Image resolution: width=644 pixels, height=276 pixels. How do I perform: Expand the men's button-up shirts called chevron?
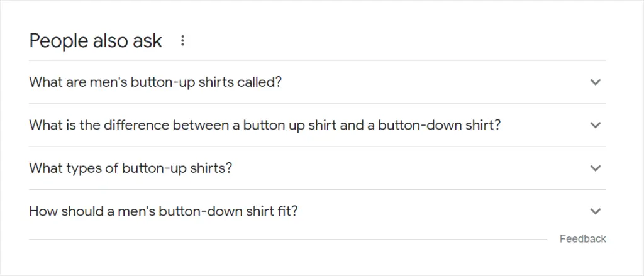(596, 82)
